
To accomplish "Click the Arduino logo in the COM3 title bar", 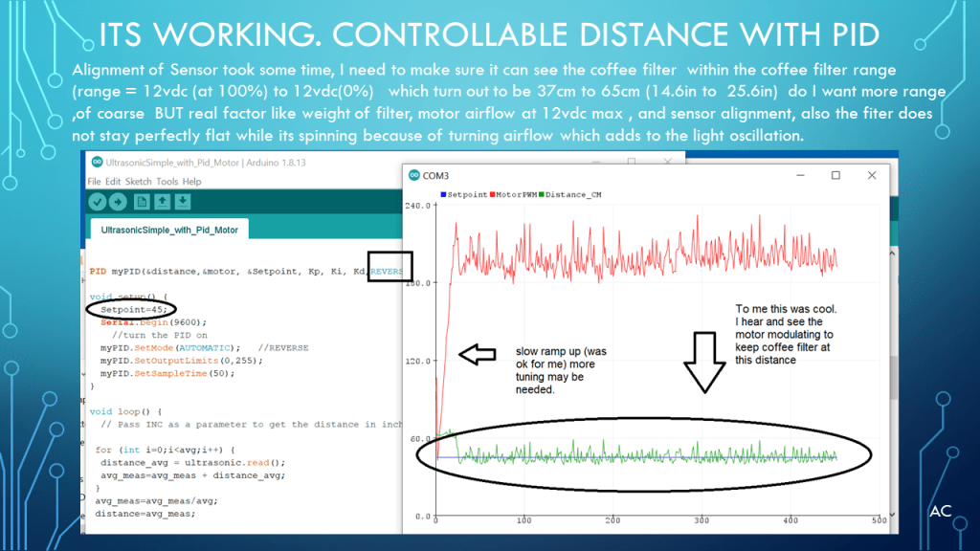I will pos(414,176).
